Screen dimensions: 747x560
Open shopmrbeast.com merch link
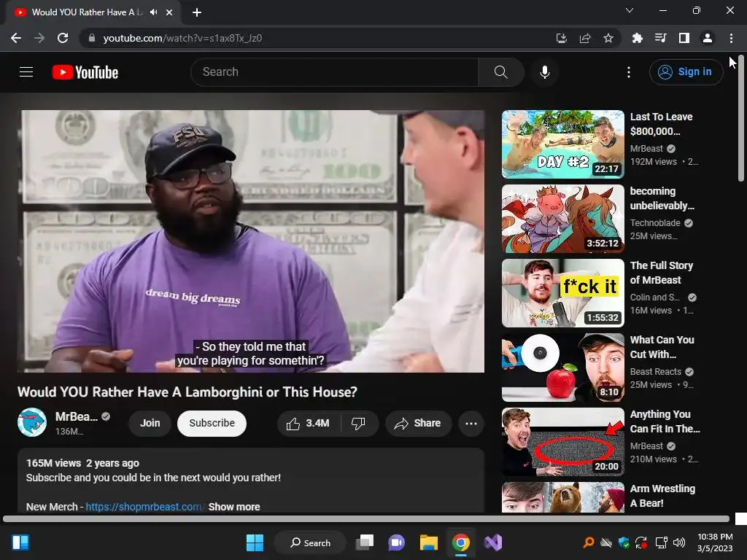[x=144, y=507]
